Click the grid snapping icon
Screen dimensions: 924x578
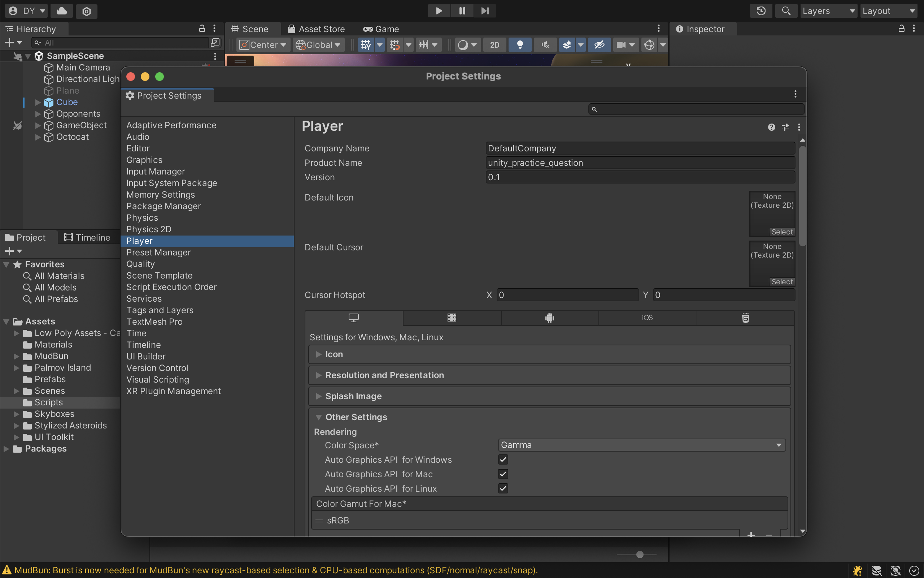tap(395, 45)
